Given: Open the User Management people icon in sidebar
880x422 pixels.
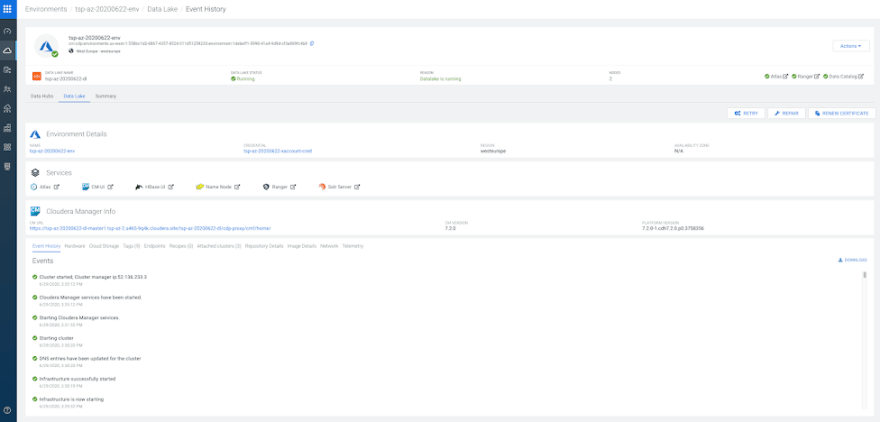Looking at the screenshot, I should (x=7, y=89).
